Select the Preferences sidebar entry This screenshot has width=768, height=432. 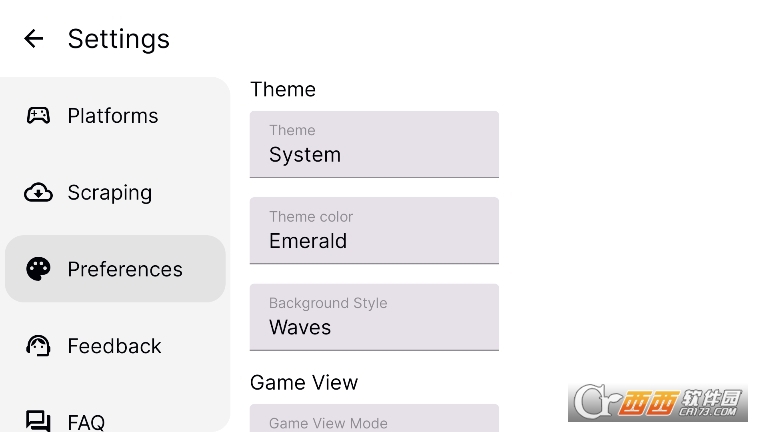pos(115,269)
